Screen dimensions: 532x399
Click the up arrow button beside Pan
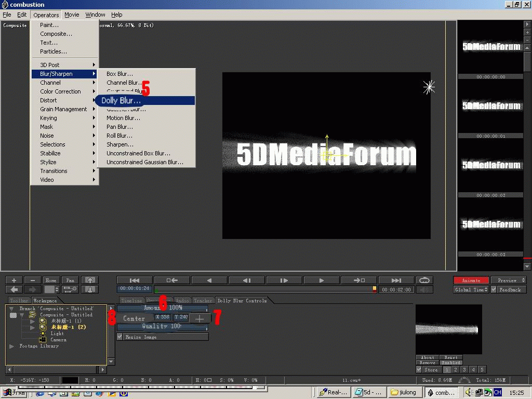tap(90, 280)
